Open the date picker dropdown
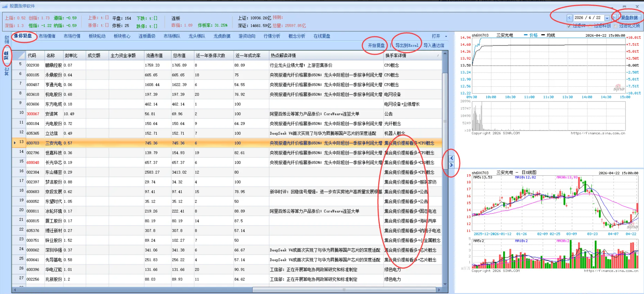Screen dimensions: 644x294 click(607, 18)
